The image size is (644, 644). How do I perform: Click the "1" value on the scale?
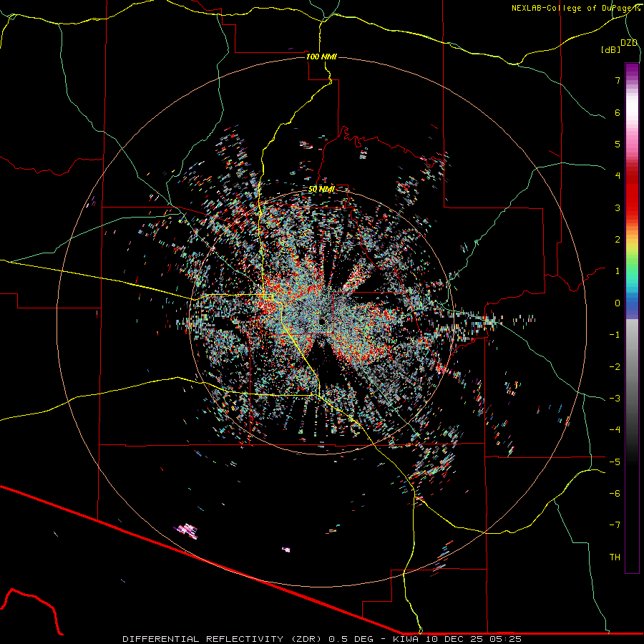618,271
